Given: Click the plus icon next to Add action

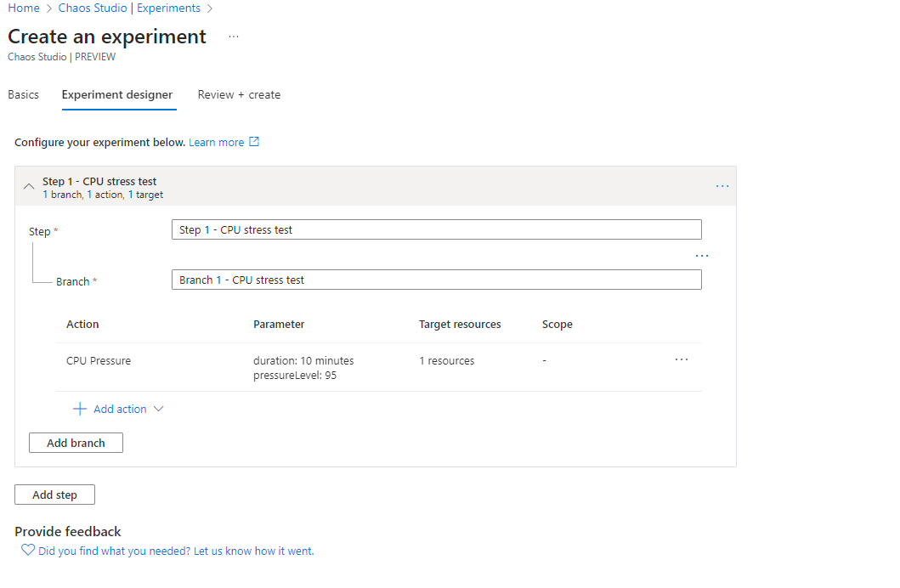Looking at the screenshot, I should click(x=80, y=409).
